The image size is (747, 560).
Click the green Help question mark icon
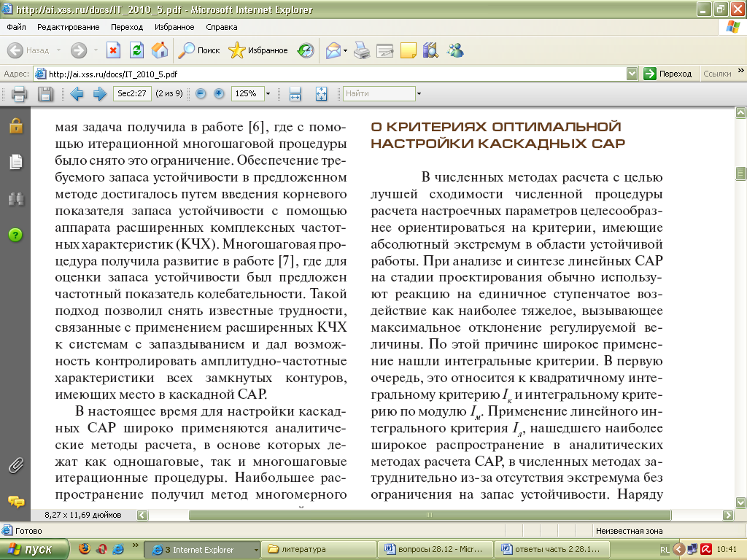(x=15, y=235)
